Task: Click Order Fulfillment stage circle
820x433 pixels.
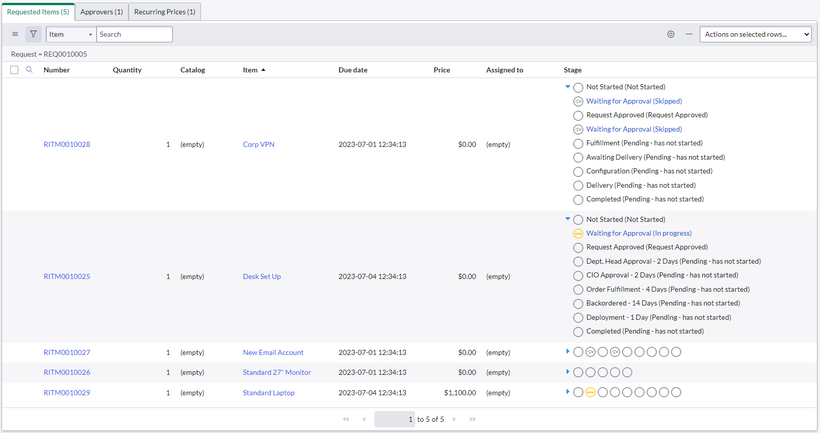Action: coord(578,290)
